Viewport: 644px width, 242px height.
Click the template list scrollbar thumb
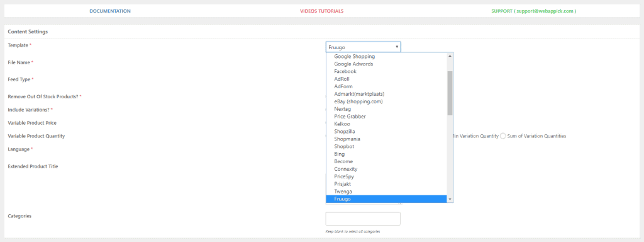[450, 93]
